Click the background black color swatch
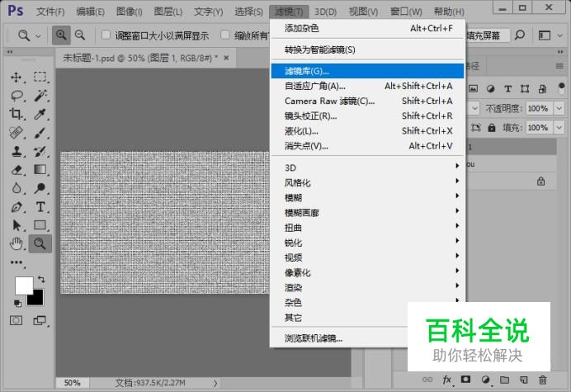The width and height of the screenshot is (571, 392). point(38,300)
